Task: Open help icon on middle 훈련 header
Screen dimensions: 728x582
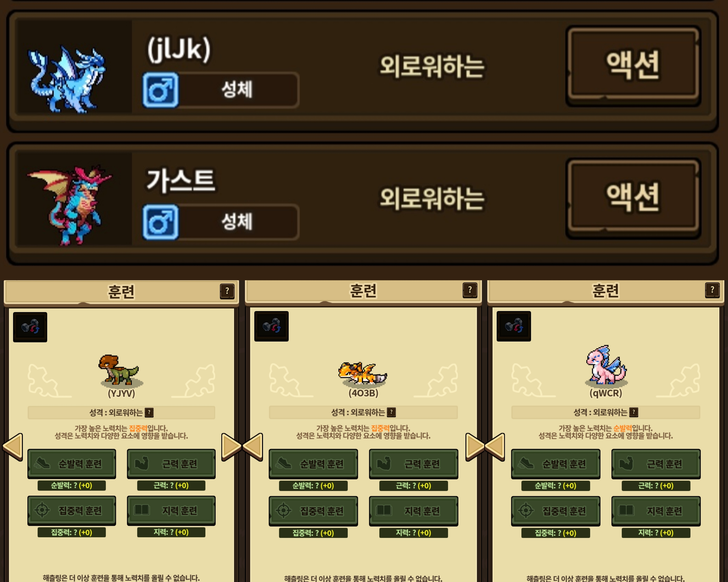Action: (470, 290)
